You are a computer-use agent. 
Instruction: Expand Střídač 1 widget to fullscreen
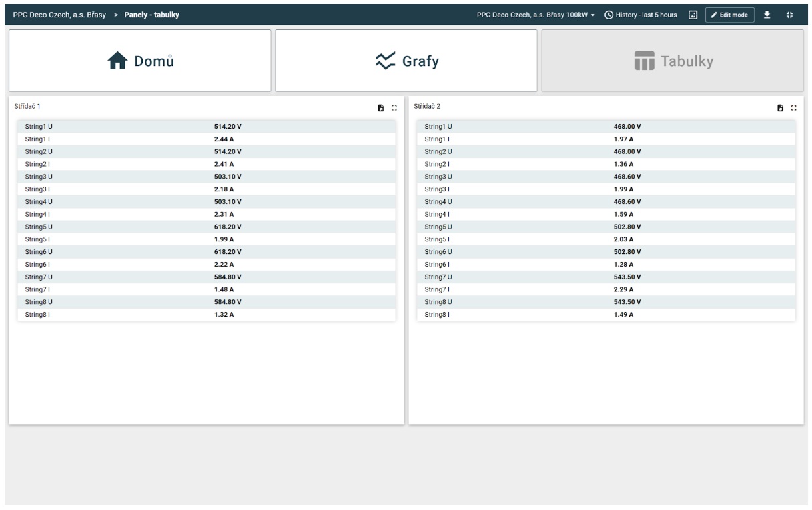tap(394, 108)
